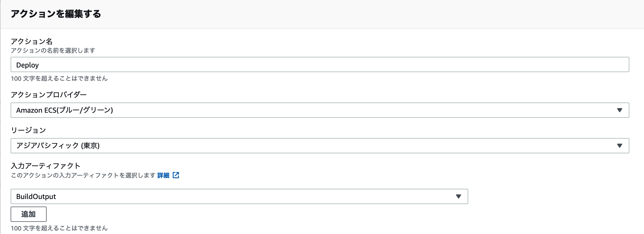Open the Amazon ECS(ブルー/グリーン) provider combo box
This screenshot has width=644, height=234.
[320, 110]
